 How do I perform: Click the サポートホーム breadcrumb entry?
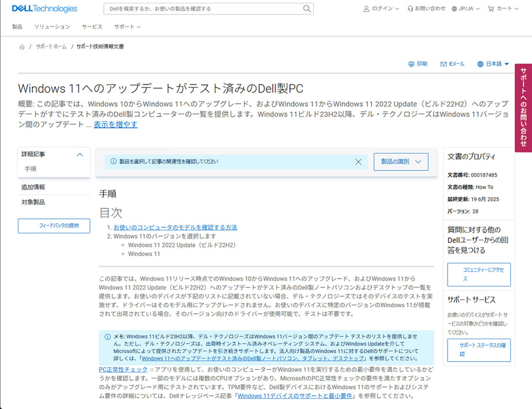pyautogui.click(x=51, y=47)
